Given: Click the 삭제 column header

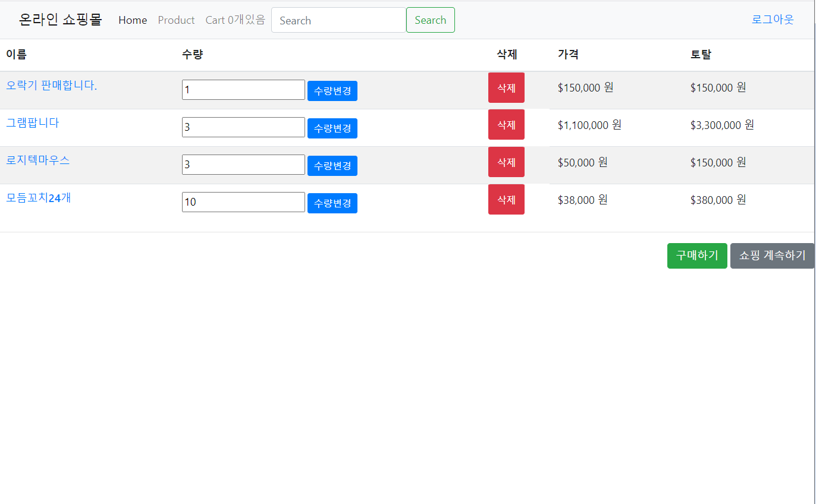Looking at the screenshot, I should (x=507, y=55).
